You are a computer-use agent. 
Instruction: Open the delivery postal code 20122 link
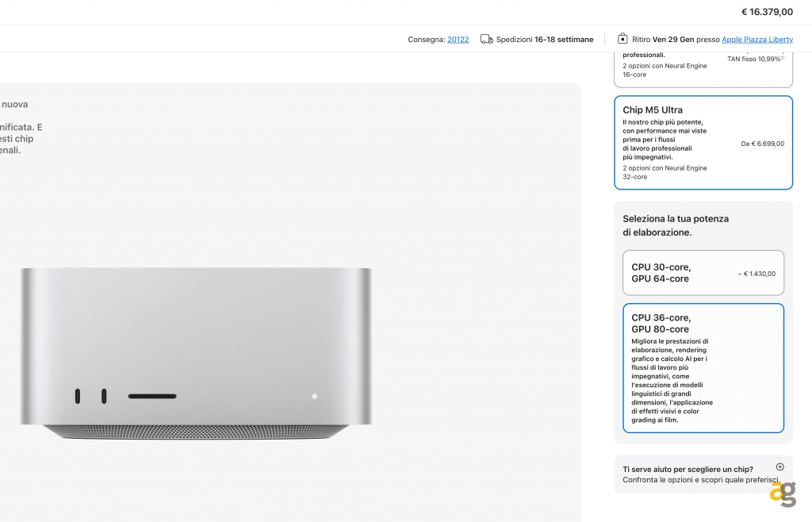458,40
